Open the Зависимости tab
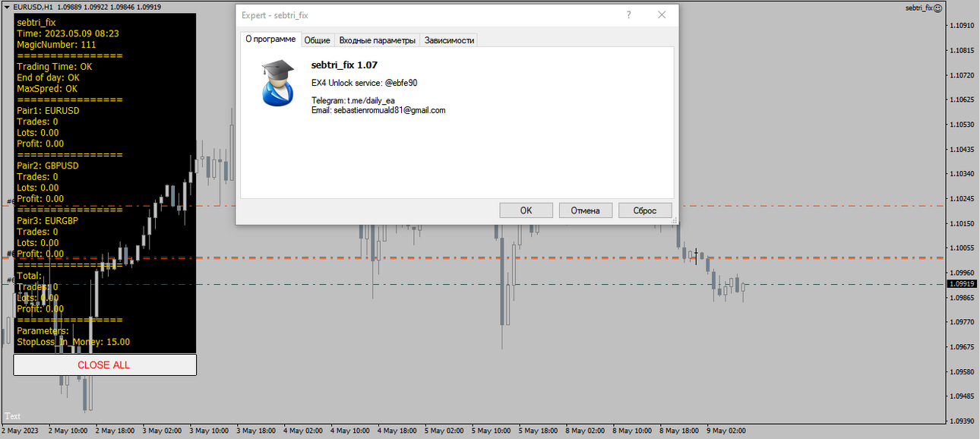The image size is (980, 439). 449,40
